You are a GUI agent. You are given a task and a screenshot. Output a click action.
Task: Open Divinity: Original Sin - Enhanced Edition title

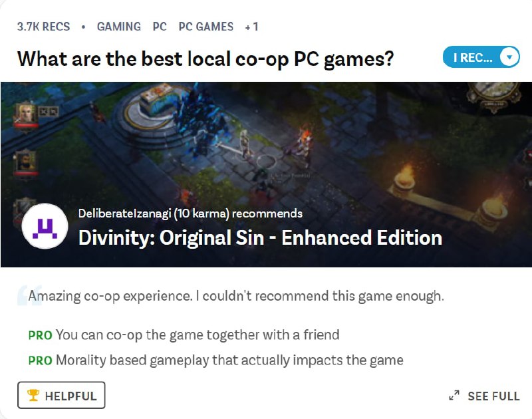click(260, 237)
